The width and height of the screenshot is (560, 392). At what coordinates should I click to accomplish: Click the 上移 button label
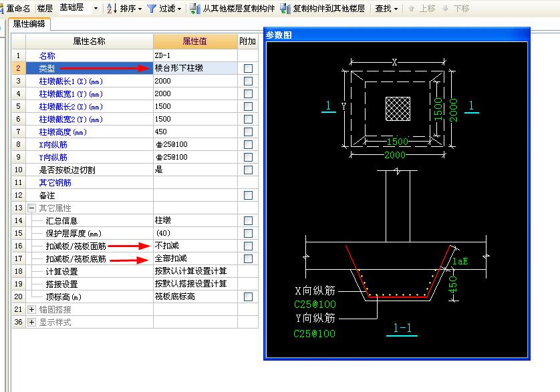coord(427,9)
